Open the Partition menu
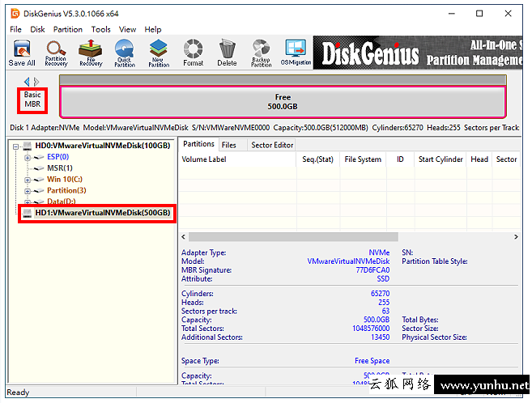This screenshot has width=532, height=403. 68,29
